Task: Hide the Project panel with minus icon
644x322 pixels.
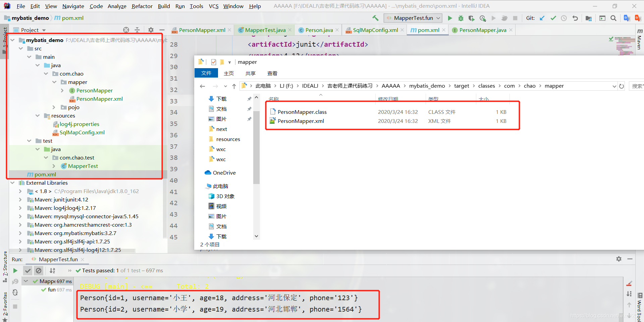Action: click(162, 30)
